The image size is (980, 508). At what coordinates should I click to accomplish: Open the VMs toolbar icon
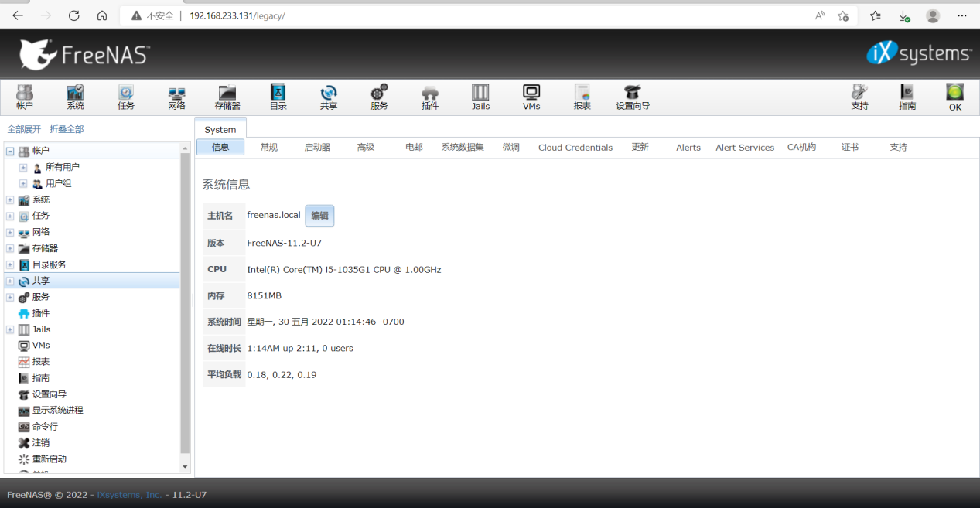click(531, 97)
